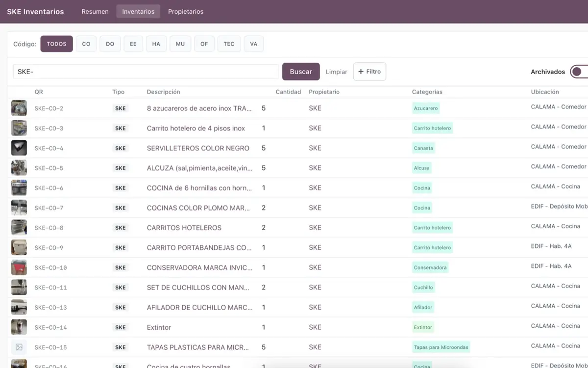Click the Cantidad column header
588x368 pixels.
(288, 92)
